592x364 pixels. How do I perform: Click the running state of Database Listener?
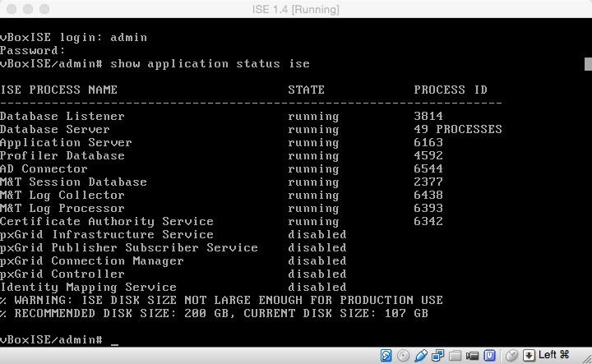pos(313,117)
